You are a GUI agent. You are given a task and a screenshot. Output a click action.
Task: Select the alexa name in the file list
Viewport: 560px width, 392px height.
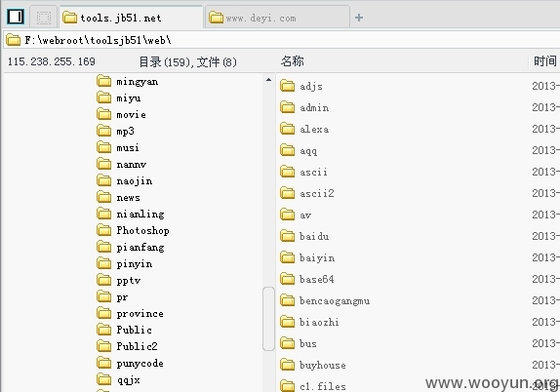pyautogui.click(x=314, y=129)
